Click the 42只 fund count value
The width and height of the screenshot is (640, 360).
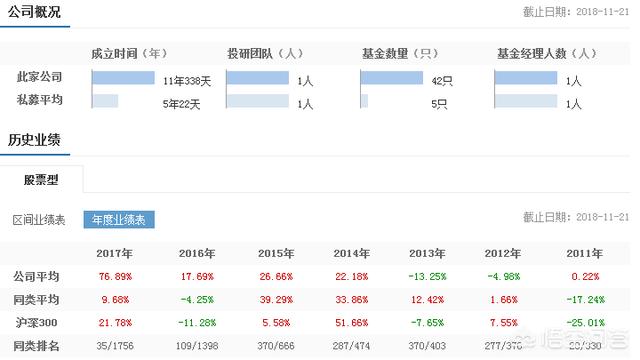click(442, 81)
